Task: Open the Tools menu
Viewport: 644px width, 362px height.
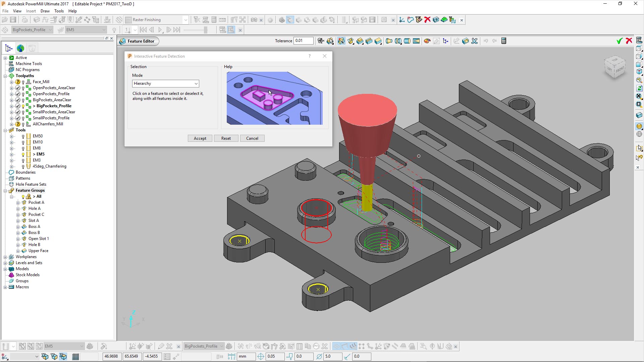Action: pyautogui.click(x=59, y=11)
